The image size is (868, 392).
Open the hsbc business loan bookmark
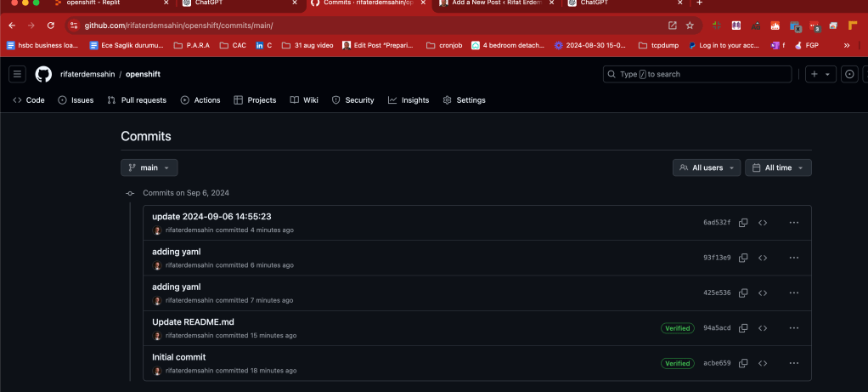click(x=42, y=45)
